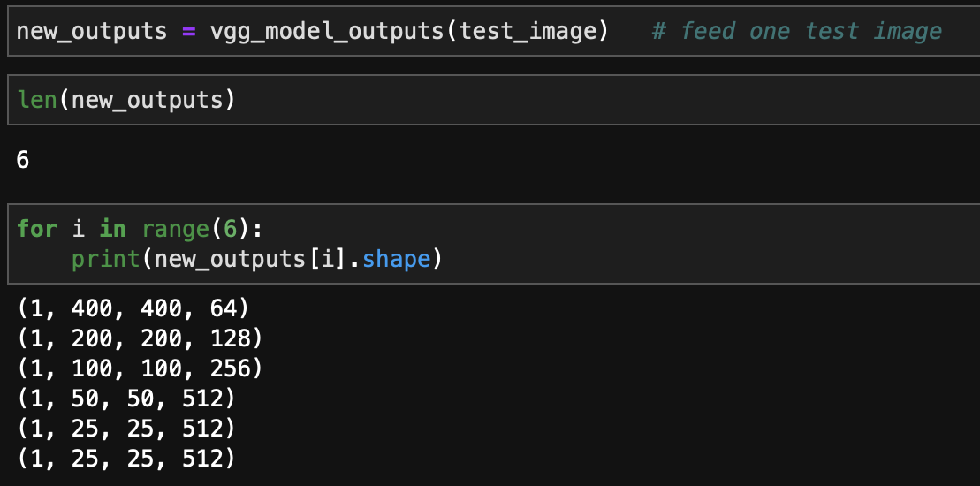Screen dimensions: 980x486
Task: Click the vgg_model_outputs function name
Action: [327, 32]
